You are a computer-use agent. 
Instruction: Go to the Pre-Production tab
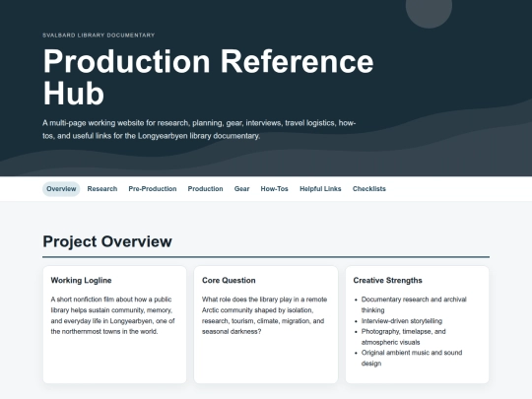[x=153, y=189]
